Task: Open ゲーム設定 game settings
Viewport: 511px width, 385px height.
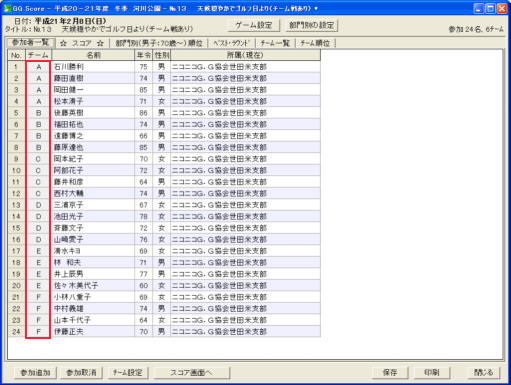Action: pyautogui.click(x=254, y=25)
